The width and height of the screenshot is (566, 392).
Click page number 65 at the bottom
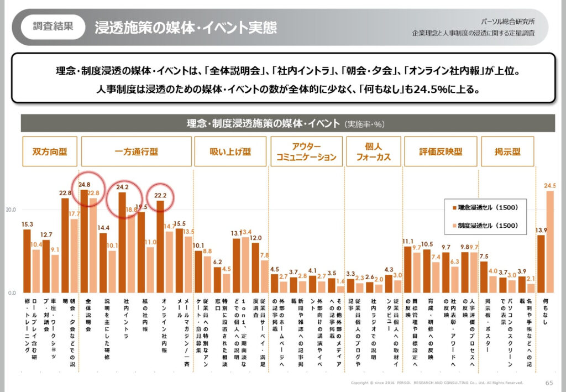pyautogui.click(x=548, y=383)
